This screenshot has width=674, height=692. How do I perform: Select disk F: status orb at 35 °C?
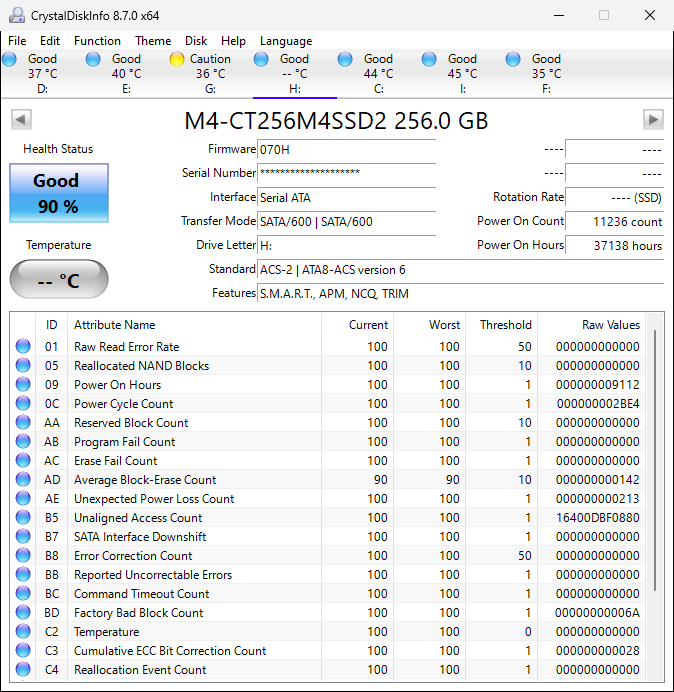[x=512, y=59]
